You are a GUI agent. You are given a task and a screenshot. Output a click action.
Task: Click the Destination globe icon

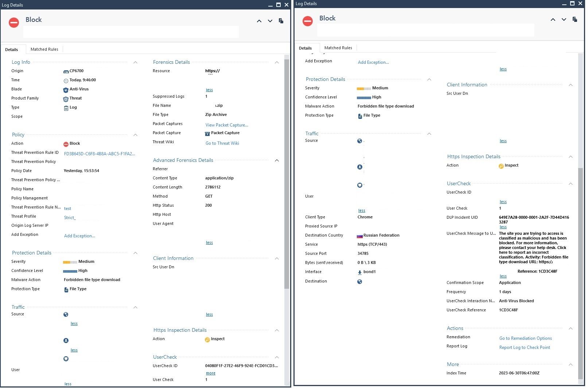coord(360,281)
